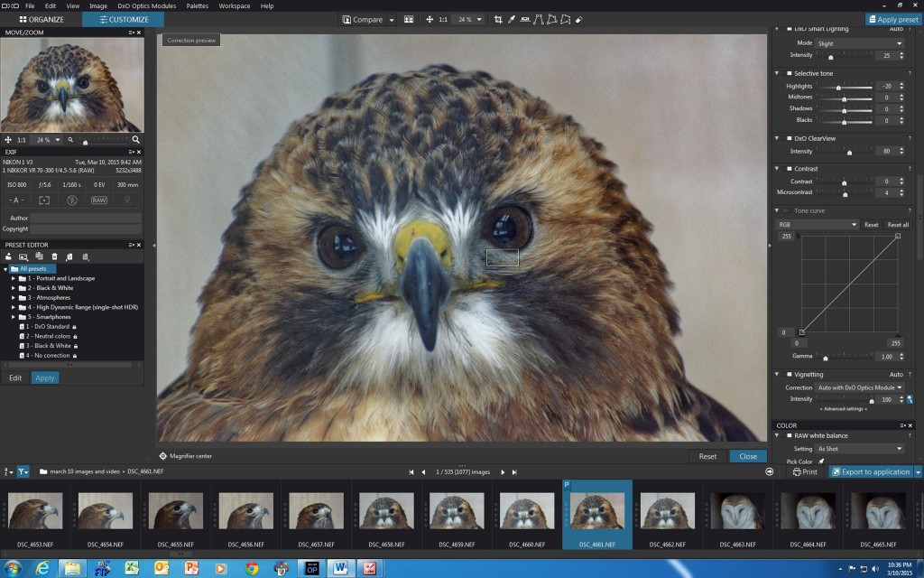Toggle Tone curve correction on/off
The height and width of the screenshot is (578, 924).
[787, 210]
